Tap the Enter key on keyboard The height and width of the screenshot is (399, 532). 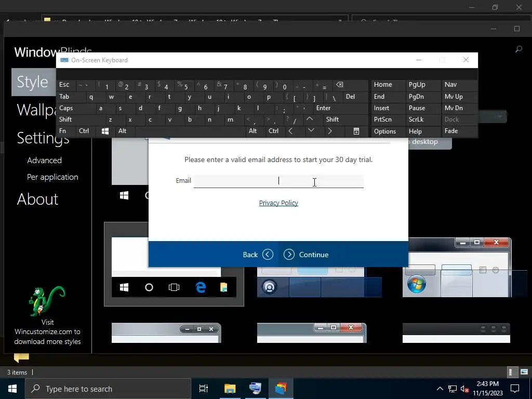click(x=340, y=108)
